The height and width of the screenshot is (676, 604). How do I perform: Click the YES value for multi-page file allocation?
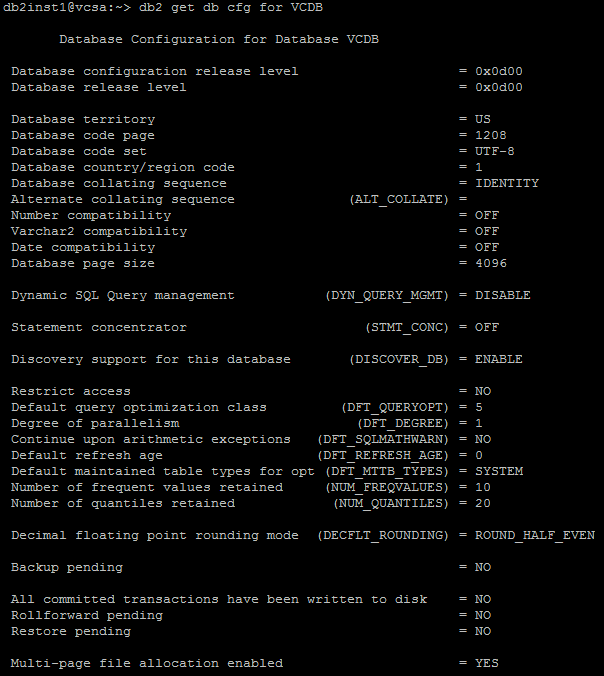[487, 663]
